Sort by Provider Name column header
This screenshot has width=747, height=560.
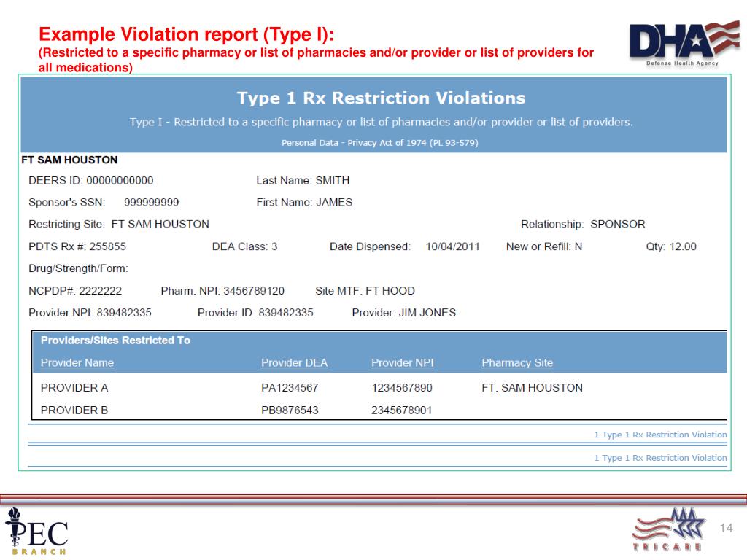point(77,363)
